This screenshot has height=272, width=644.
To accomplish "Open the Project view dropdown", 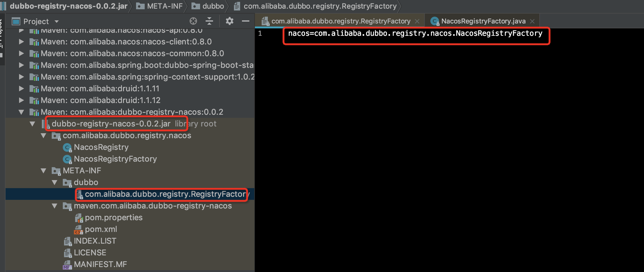I will [57, 22].
